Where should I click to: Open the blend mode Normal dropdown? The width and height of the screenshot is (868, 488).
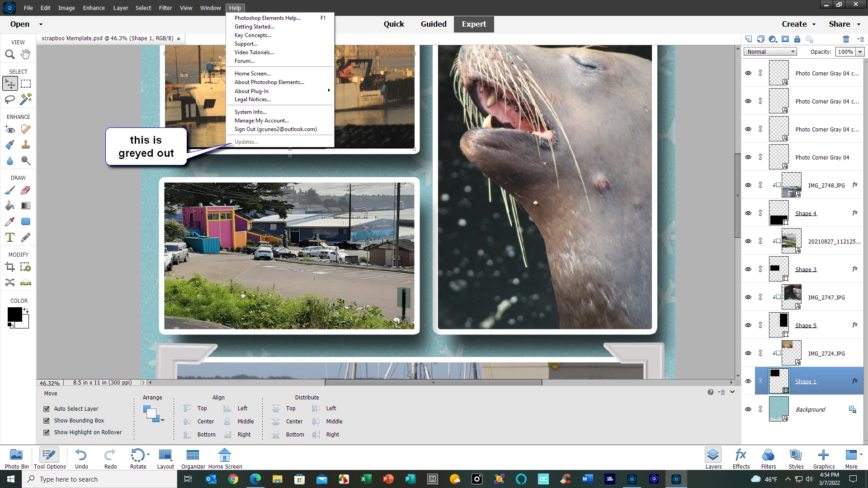[770, 52]
